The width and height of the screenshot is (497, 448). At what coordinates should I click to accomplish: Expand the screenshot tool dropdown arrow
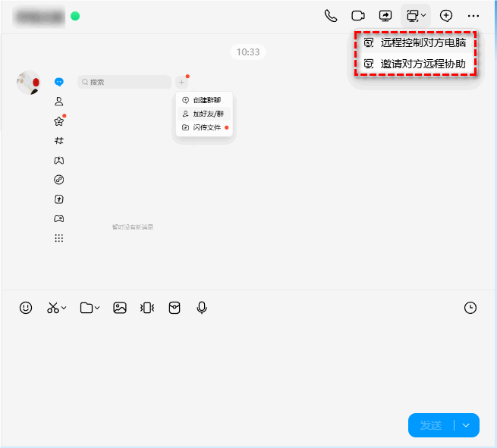pos(64,309)
